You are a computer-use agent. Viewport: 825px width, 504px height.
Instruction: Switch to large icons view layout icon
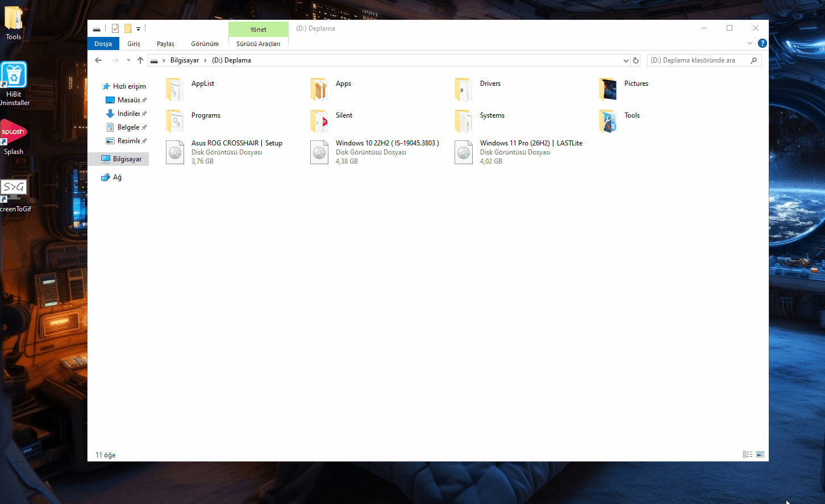760,455
